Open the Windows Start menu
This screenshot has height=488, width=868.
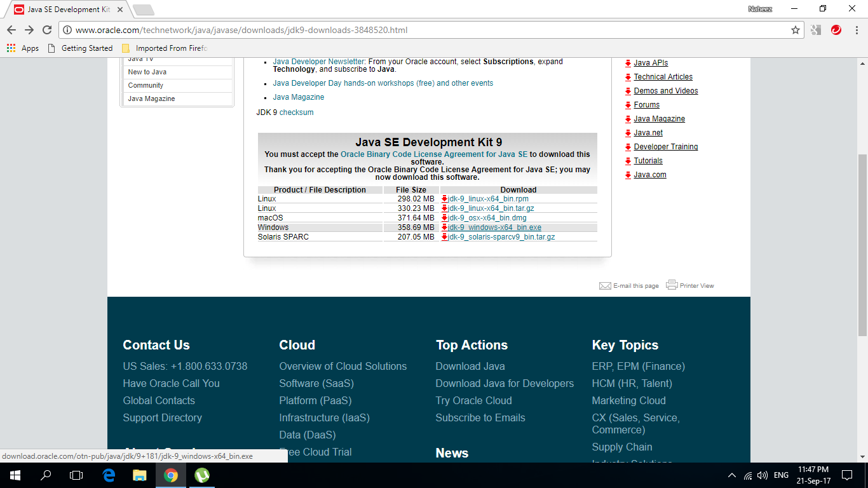click(x=15, y=475)
